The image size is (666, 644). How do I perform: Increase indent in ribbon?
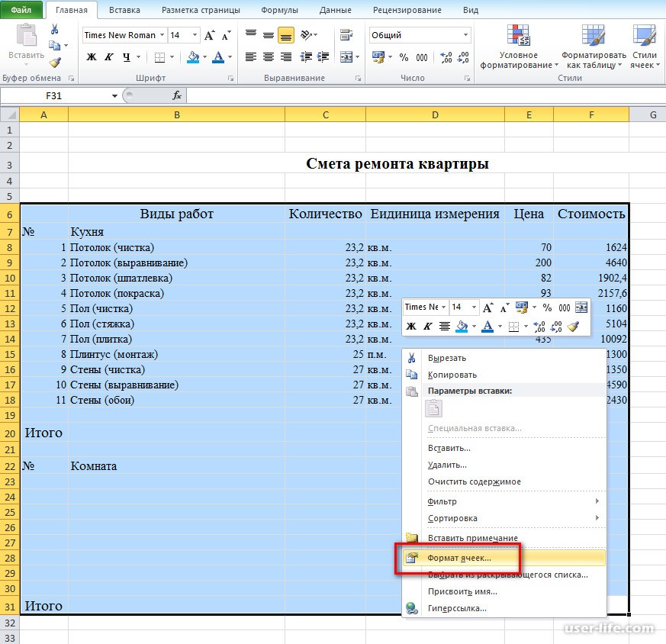323,57
